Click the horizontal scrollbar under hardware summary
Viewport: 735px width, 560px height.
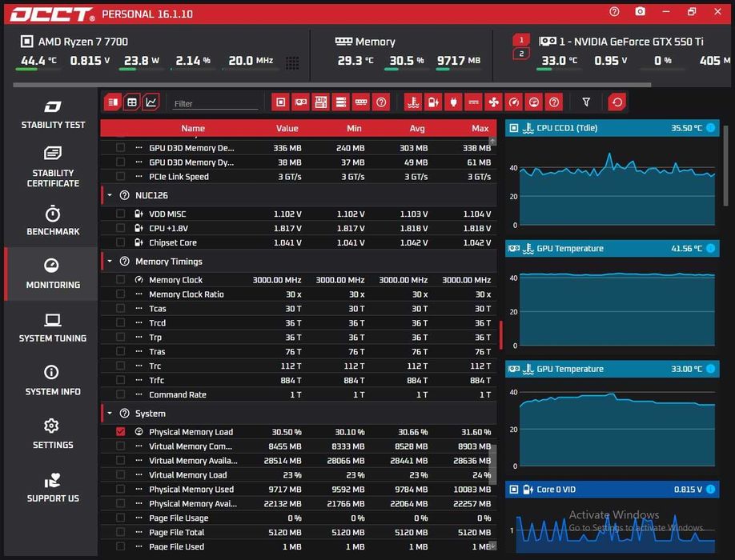(x=332, y=85)
